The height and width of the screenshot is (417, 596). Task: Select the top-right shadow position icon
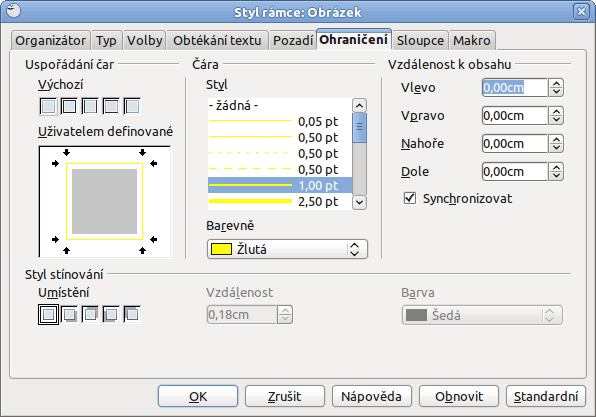pyautogui.click(x=90, y=314)
